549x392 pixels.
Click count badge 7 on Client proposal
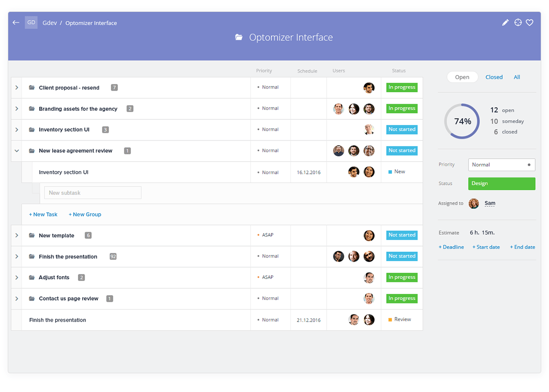114,87
